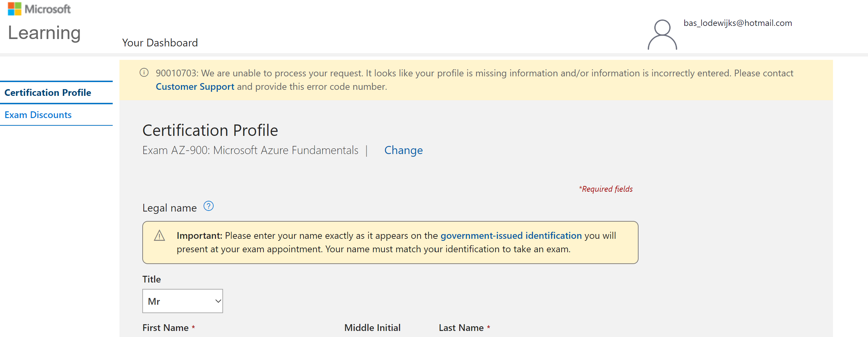The image size is (868, 337).
Task: Click the error code 90010703 message text
Action: [x=474, y=79]
